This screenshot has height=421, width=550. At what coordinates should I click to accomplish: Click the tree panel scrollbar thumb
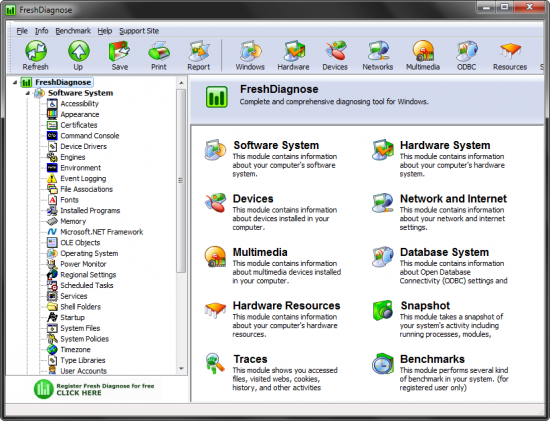point(181,181)
